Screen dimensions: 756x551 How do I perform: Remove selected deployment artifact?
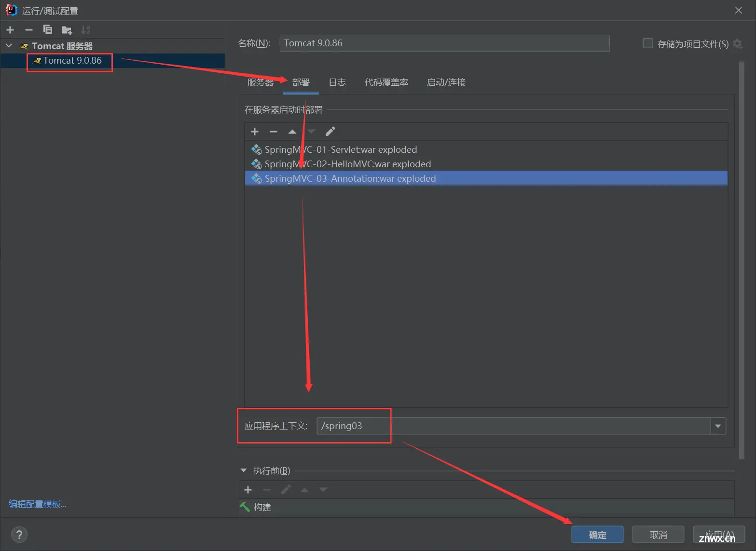274,132
